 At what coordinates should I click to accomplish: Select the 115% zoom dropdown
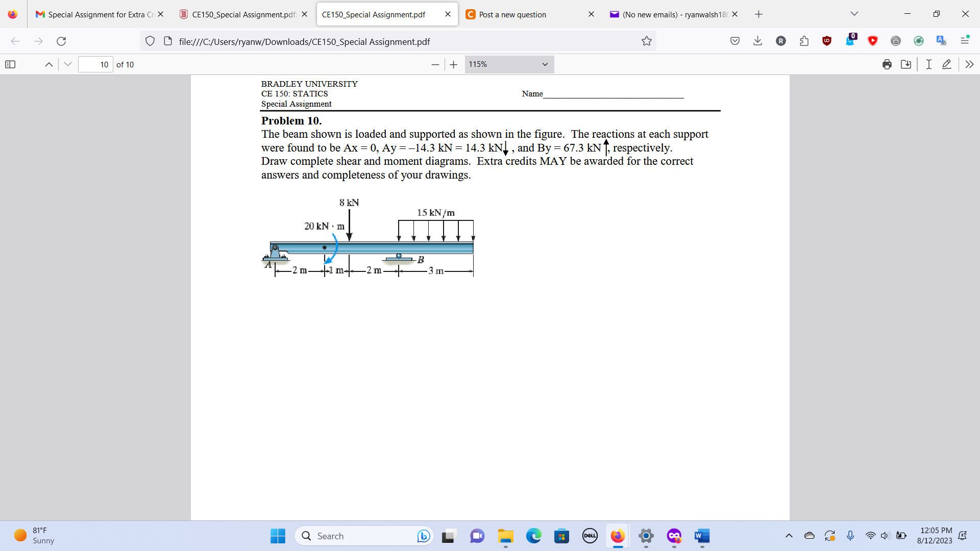point(509,64)
